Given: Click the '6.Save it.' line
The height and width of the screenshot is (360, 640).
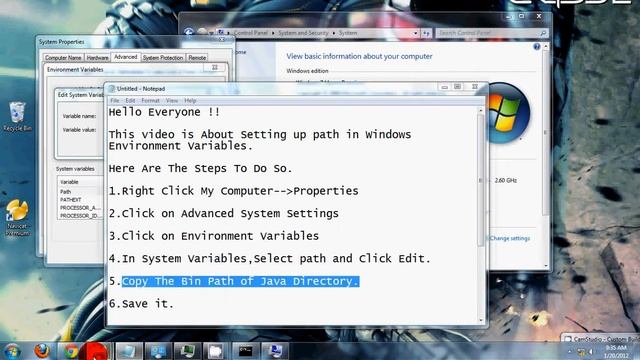Looking at the screenshot, I should coord(141,304).
